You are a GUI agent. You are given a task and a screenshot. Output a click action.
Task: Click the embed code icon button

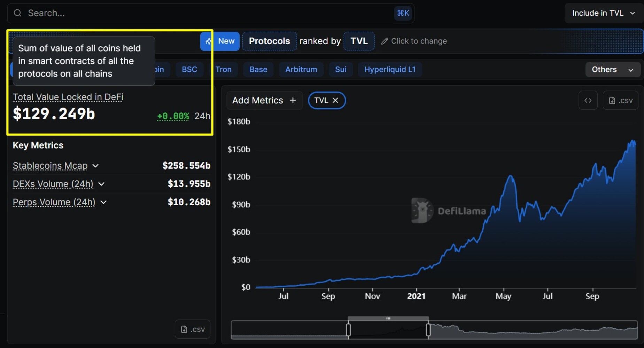[588, 100]
